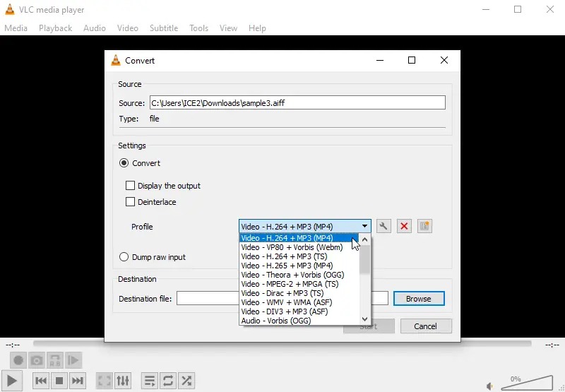Edit selected profile with wrench icon
This screenshot has height=392, width=565.
pyautogui.click(x=383, y=226)
